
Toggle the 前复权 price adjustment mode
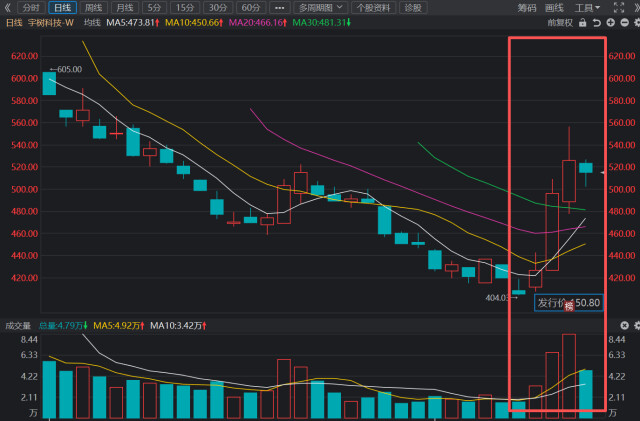560,23
